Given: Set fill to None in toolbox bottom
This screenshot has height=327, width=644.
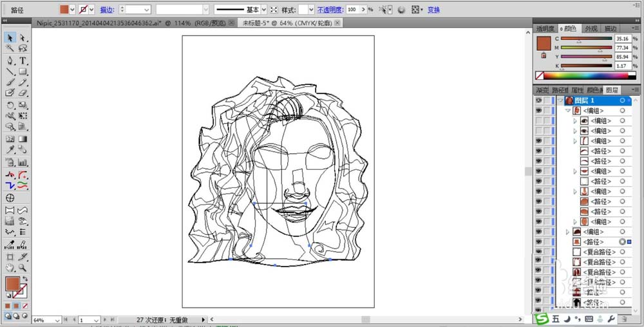Looking at the screenshot, I should pos(25,306).
